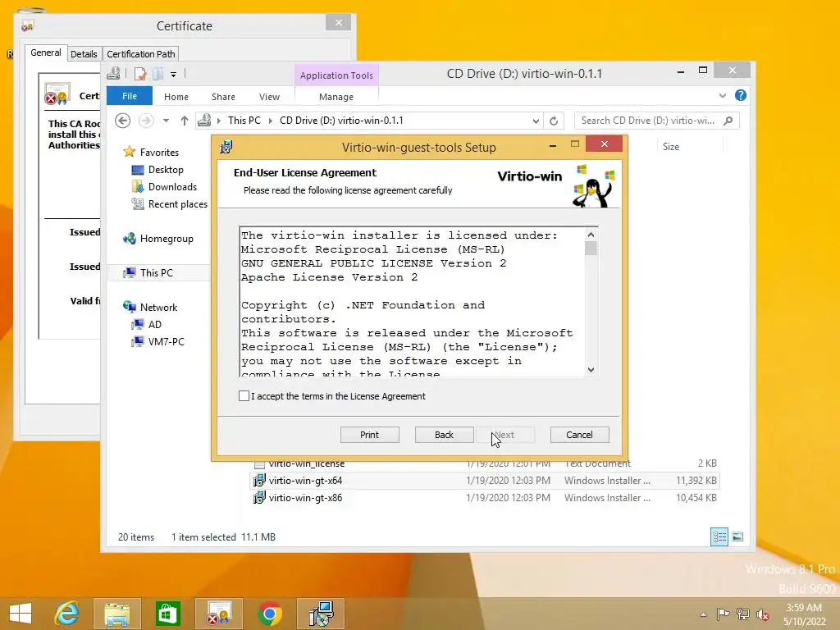This screenshot has width=840, height=630.
Task: Click the Size column header
Action: click(671, 146)
